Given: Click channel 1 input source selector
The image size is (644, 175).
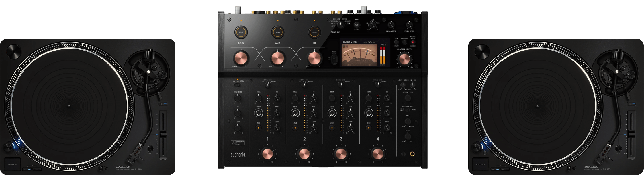Looking at the screenshot, I should 267,84.
